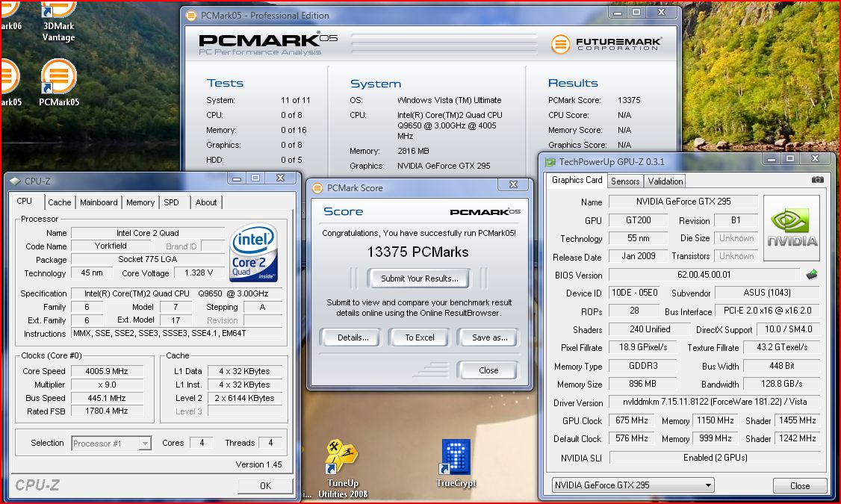Click the Shaders value 240 Unified
The image size is (841, 504).
(650, 329)
